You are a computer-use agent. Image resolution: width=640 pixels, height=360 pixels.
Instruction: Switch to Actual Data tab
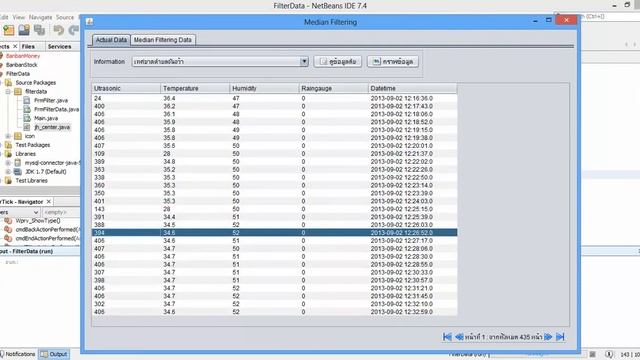click(111, 40)
